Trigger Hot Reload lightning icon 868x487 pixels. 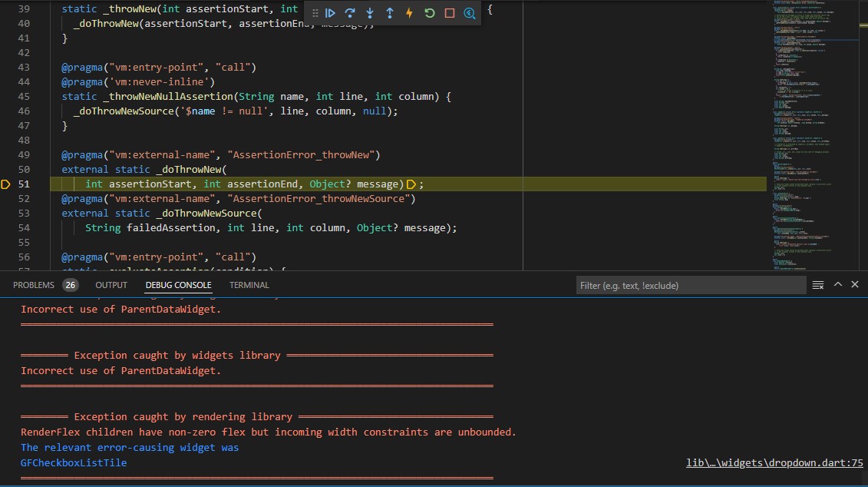[x=410, y=13]
